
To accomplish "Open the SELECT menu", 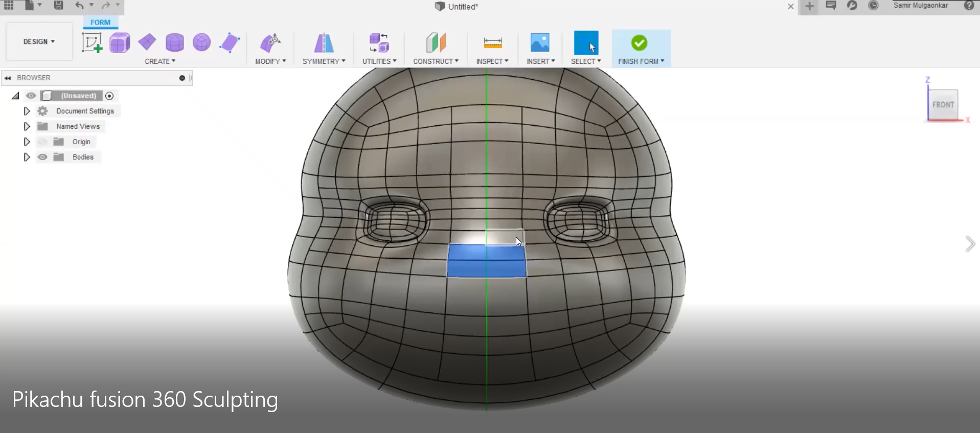I will tap(586, 61).
